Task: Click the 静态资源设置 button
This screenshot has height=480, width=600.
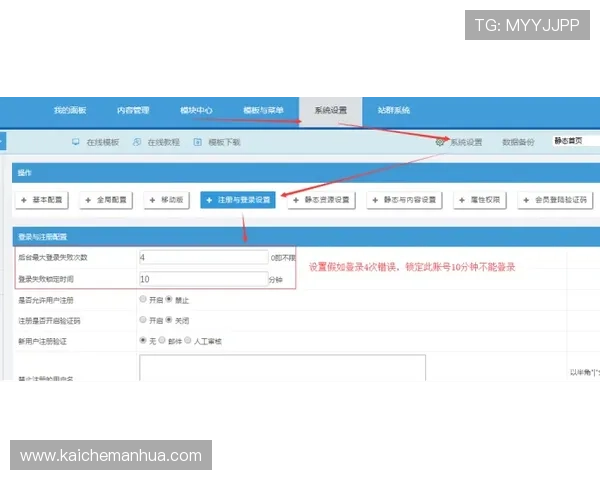Action: 321,200
